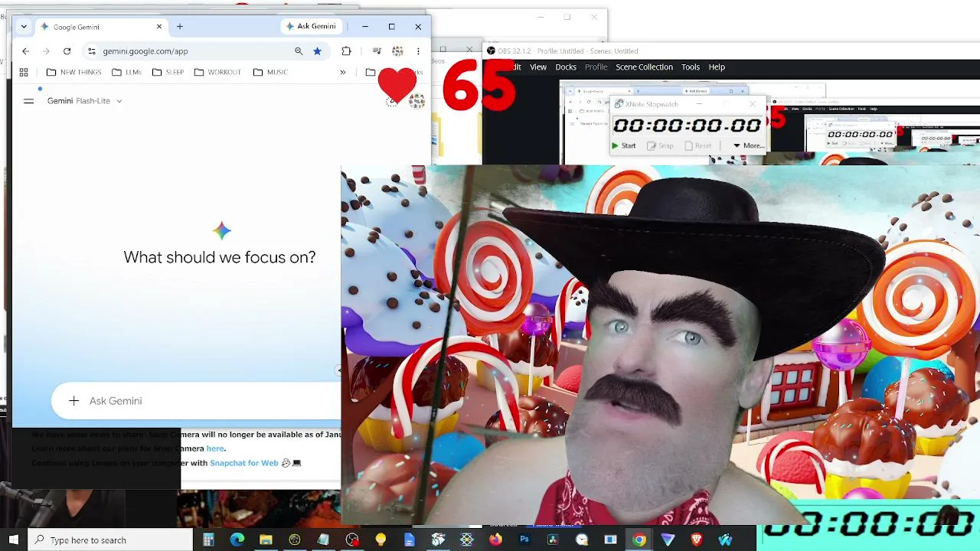
Task: Open Gemini account avatar on the page
Action: tap(417, 101)
